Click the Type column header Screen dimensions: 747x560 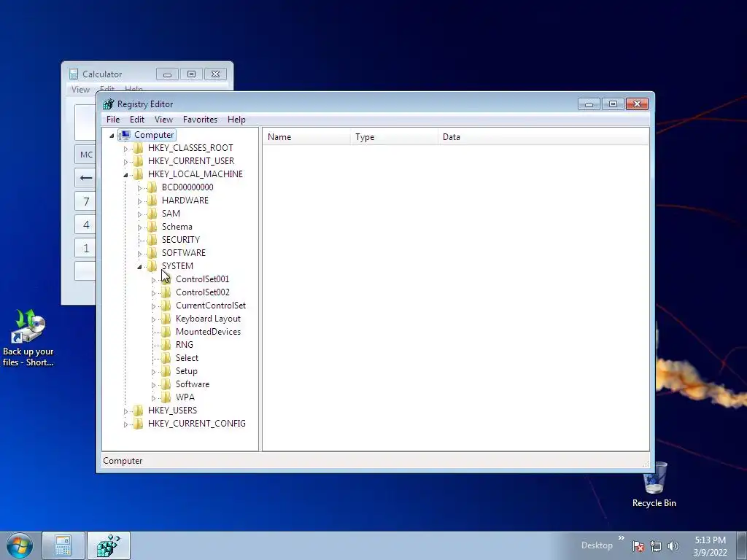tap(394, 137)
